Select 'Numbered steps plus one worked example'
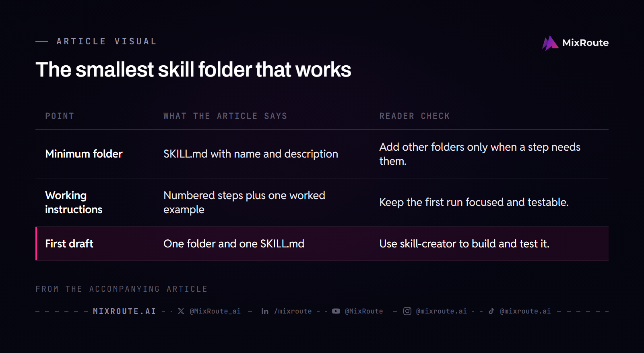The image size is (644, 353). coord(244,202)
